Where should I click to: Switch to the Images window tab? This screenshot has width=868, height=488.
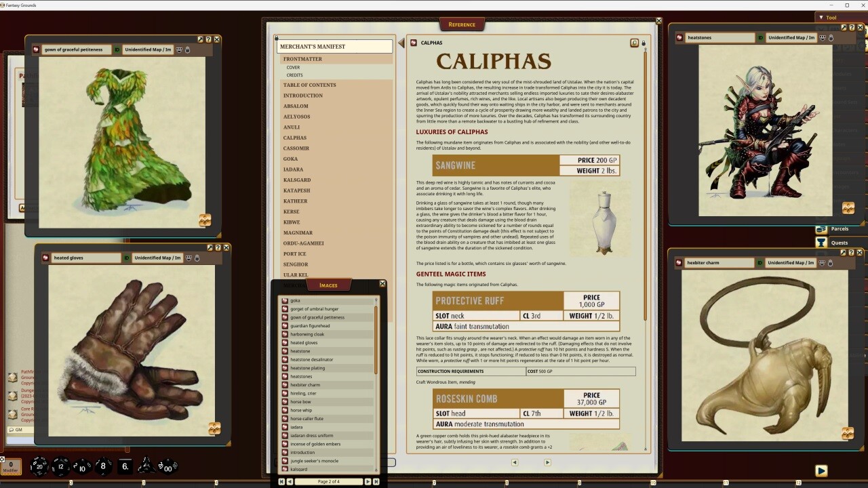(328, 285)
